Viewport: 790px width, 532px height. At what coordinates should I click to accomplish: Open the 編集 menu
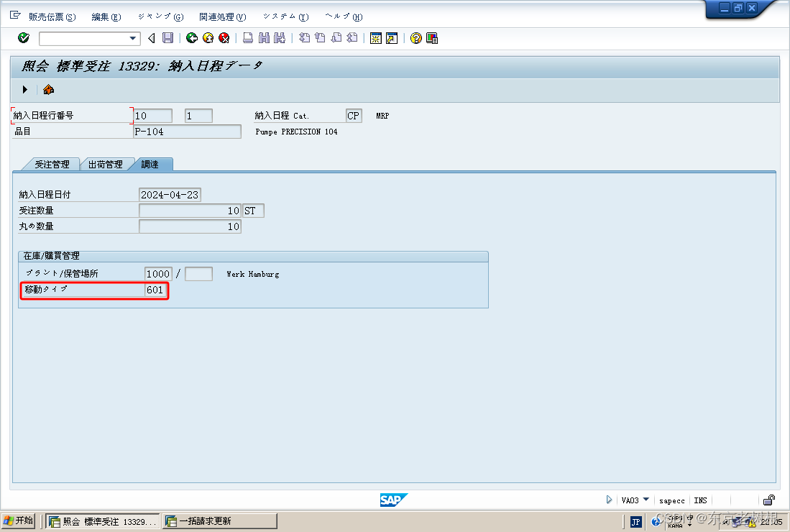tap(106, 17)
